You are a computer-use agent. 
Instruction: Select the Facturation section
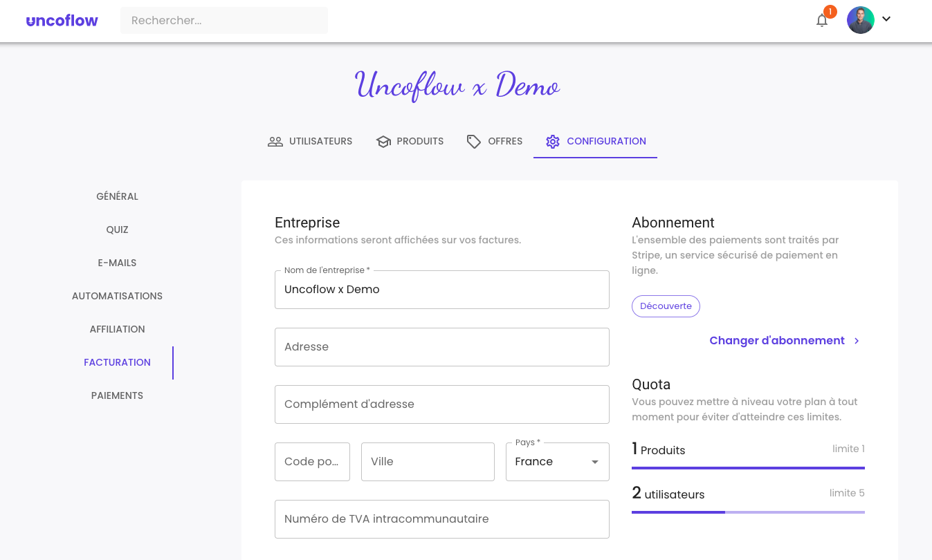[x=117, y=362]
